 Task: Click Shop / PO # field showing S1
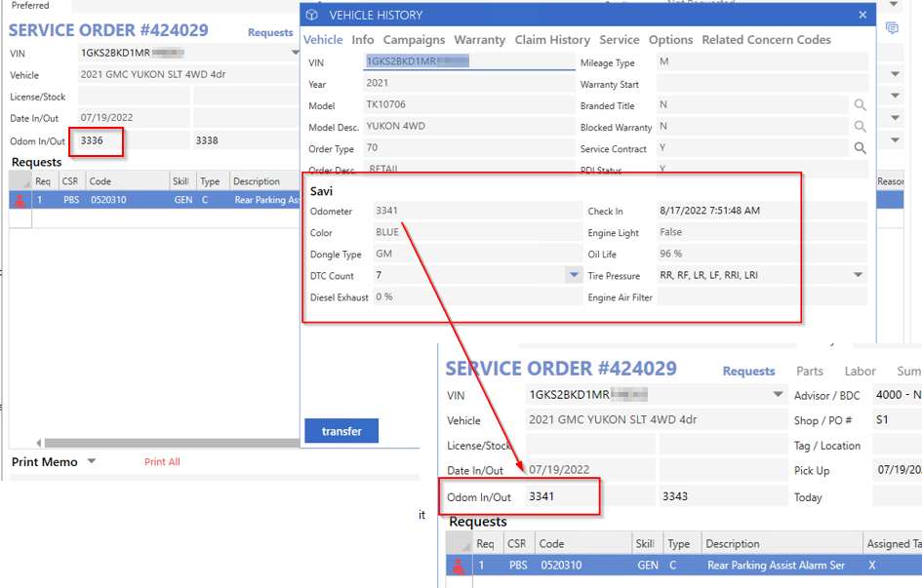pos(897,420)
